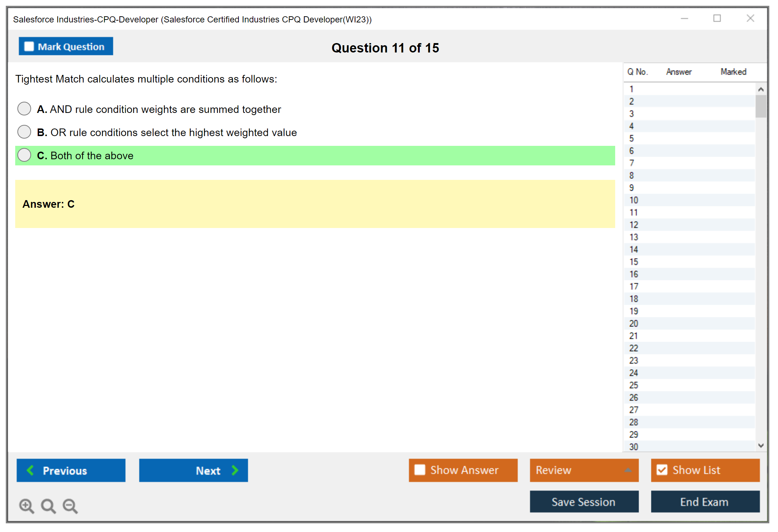Click the green left arrow on Previous
This screenshot has height=532, width=778.
30,470
